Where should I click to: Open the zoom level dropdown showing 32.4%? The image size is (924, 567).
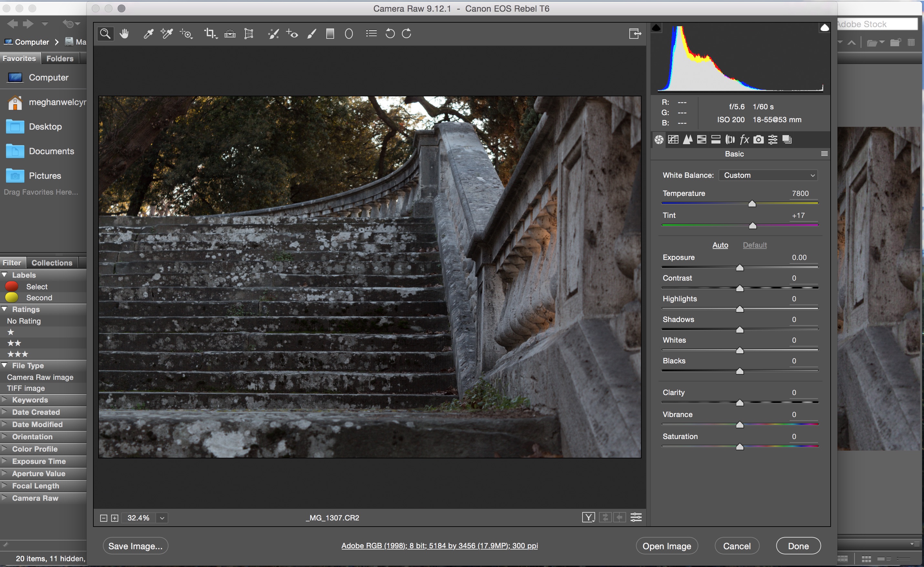pyautogui.click(x=162, y=518)
